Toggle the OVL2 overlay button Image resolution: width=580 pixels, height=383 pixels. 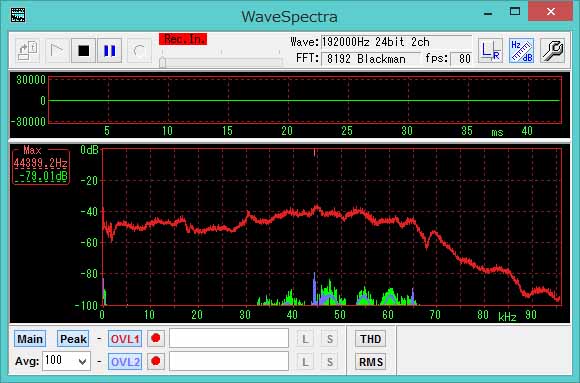click(125, 362)
